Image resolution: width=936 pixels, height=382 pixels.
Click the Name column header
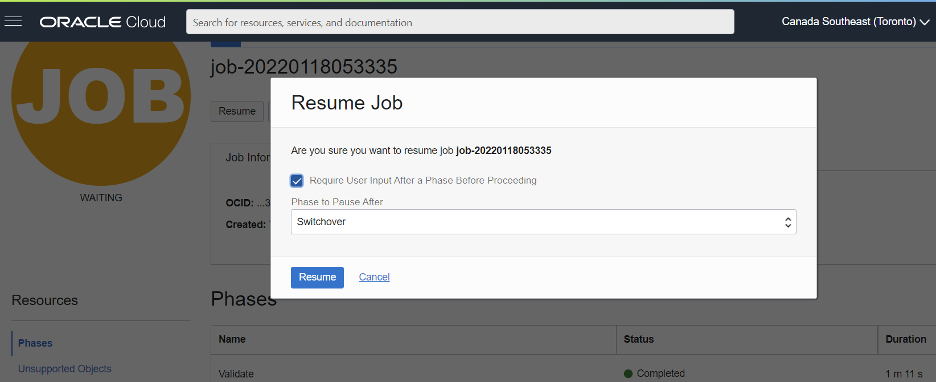(232, 339)
